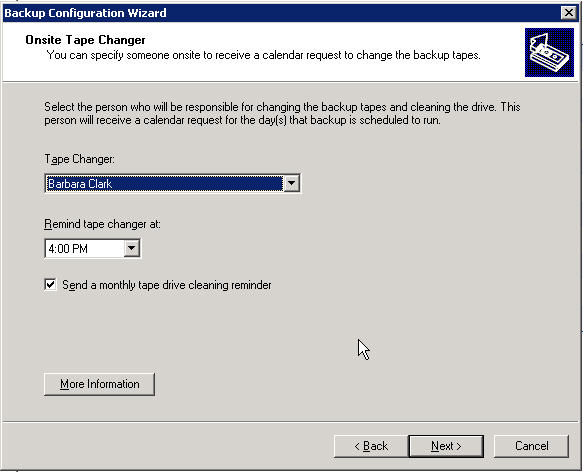Open More Information help
583x472 pixels.
[x=99, y=384]
